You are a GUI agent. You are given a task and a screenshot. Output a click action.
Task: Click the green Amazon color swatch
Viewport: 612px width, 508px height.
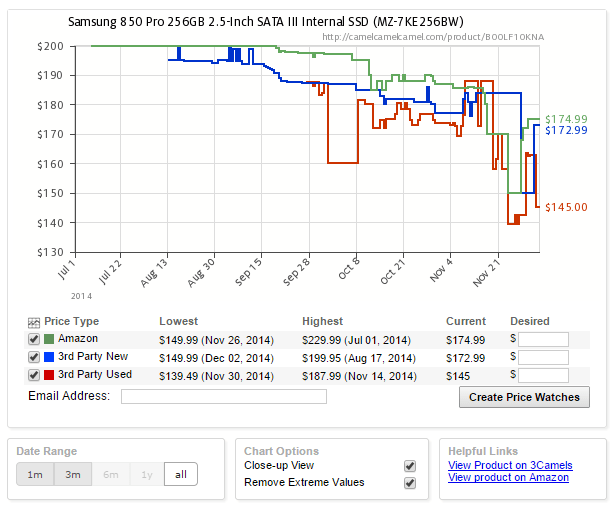tap(48, 340)
